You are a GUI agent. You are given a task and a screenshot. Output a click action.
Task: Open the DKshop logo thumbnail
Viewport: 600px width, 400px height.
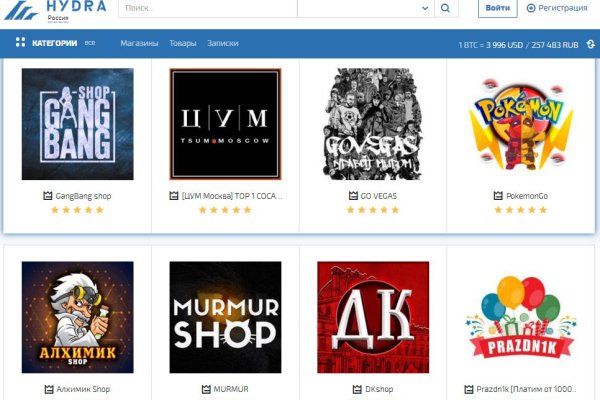pyautogui.click(x=373, y=317)
